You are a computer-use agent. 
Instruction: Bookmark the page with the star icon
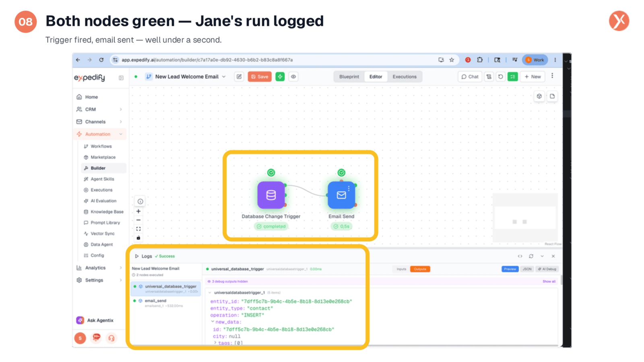452,60
